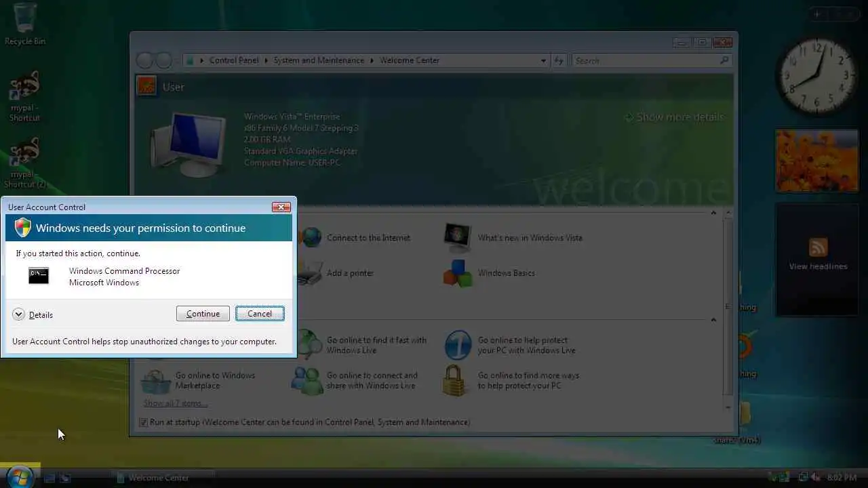Click the taskbar clock showing 8:02 PM
The width and height of the screenshot is (868, 488).
(x=842, y=478)
